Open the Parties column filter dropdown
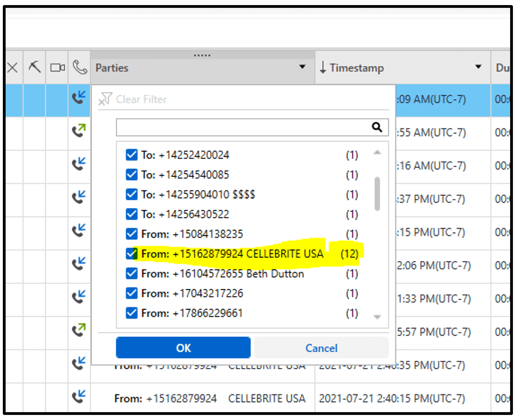This screenshot has width=518, height=420. 302,67
